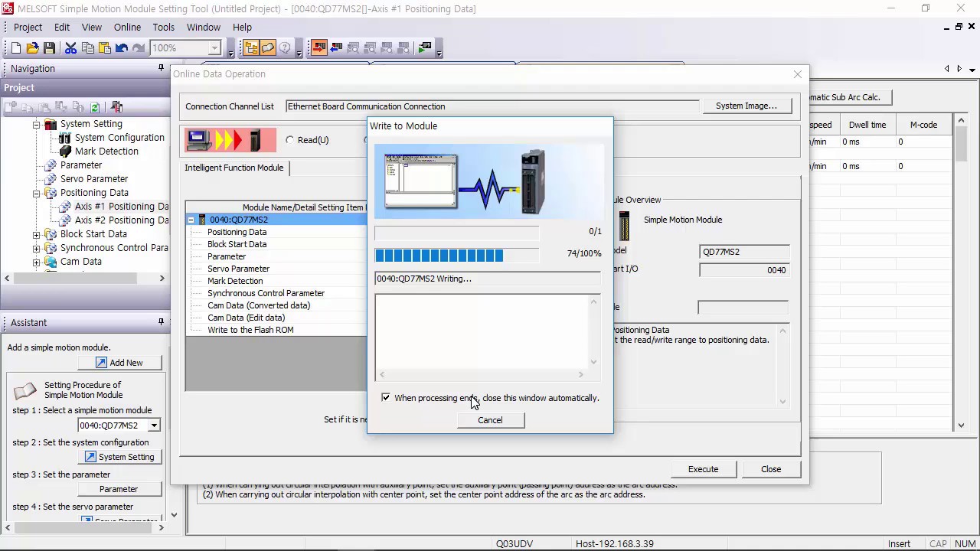980x551 pixels.
Task: Toggle the Assistant window toolbar icon
Action: point(268,48)
